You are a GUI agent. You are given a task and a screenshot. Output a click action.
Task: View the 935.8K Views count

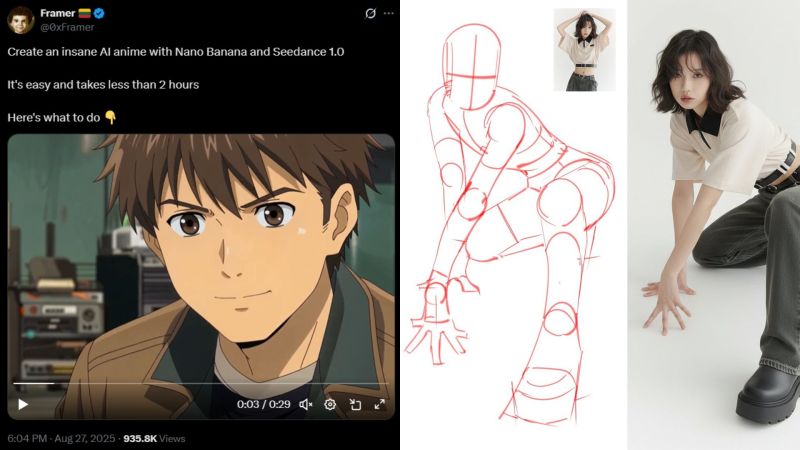(154, 438)
